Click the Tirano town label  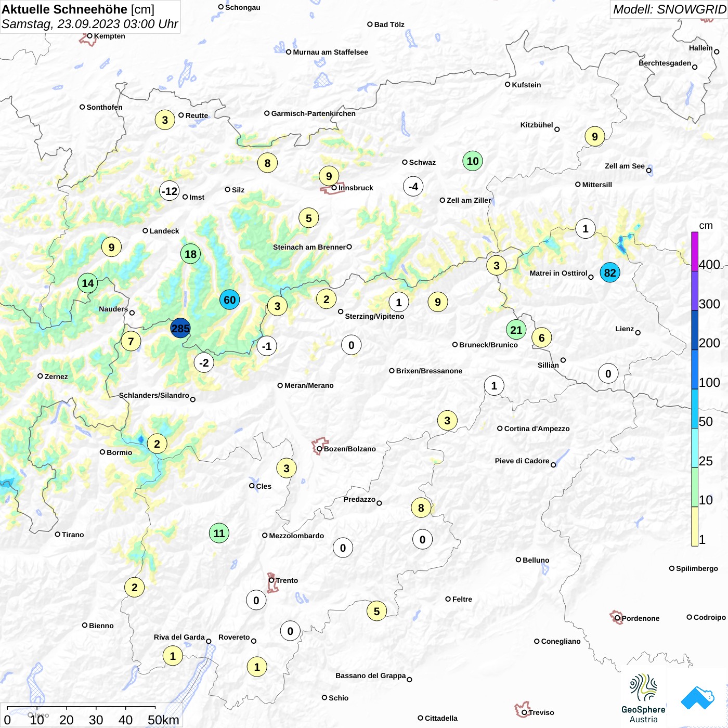pos(73,535)
